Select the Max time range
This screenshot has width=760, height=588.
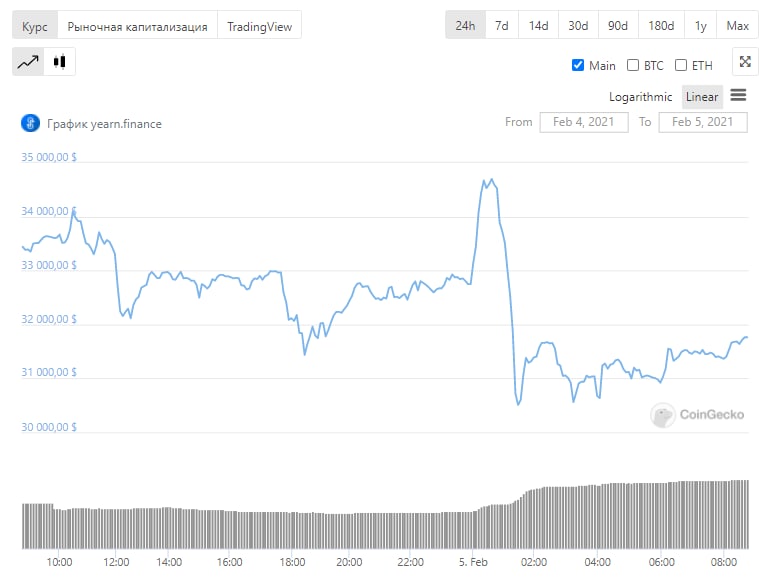[x=737, y=25]
